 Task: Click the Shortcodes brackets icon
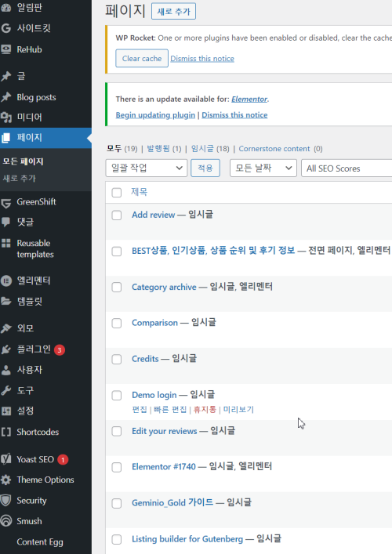point(5,432)
